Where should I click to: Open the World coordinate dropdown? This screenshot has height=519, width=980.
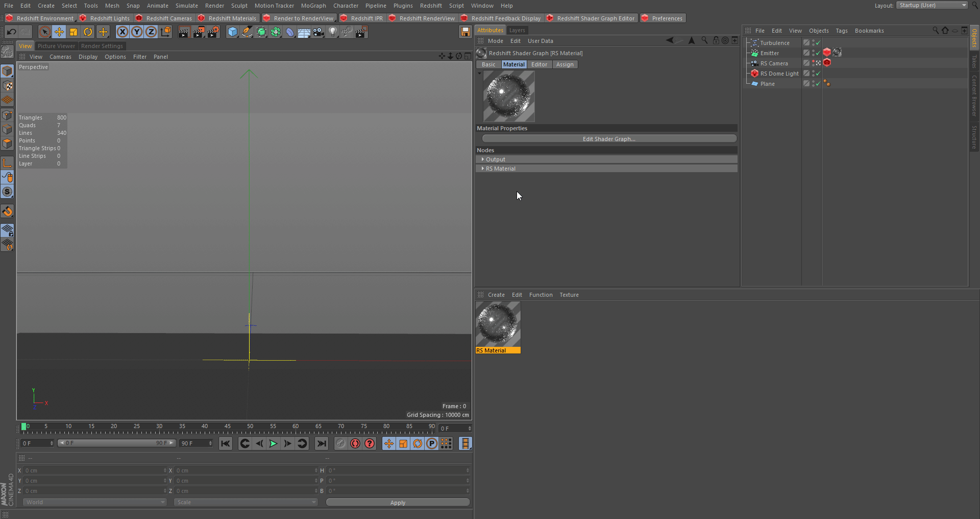tap(94, 502)
